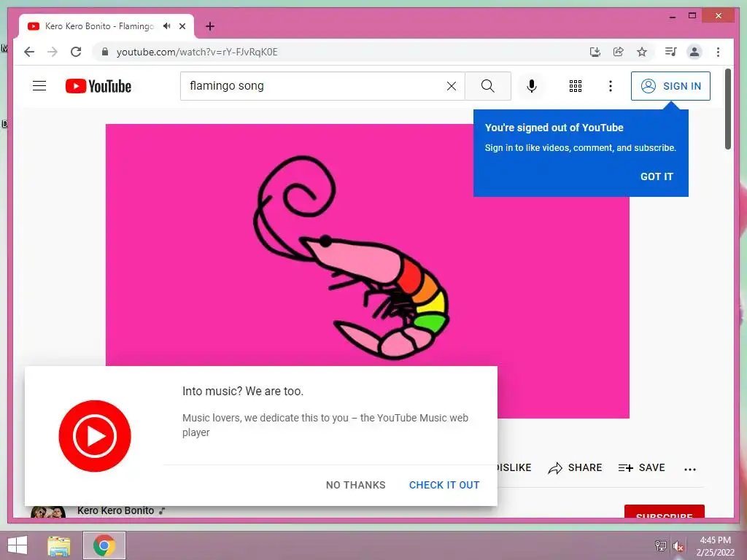
Task: Click the red SUBSCRIBE button
Action: [664, 512]
